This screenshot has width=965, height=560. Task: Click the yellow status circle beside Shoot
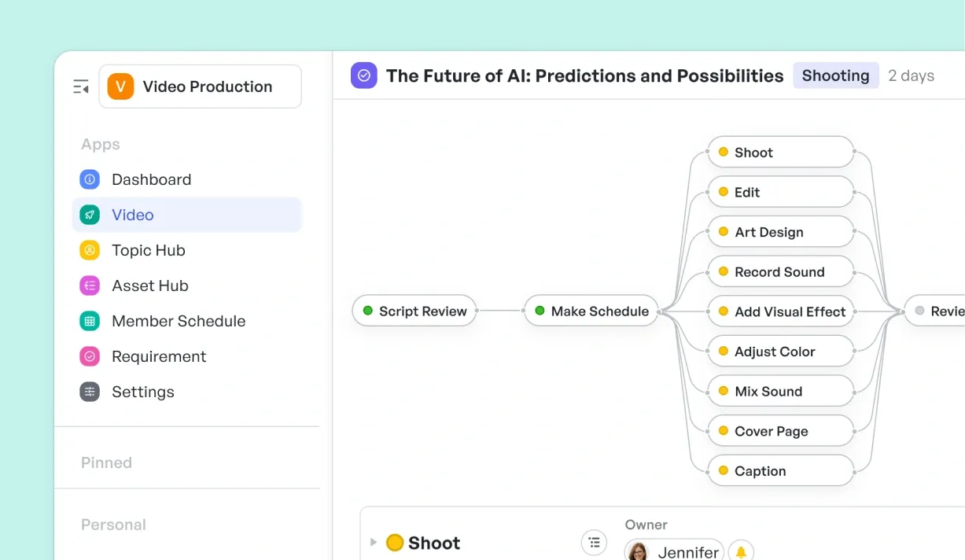coord(395,543)
